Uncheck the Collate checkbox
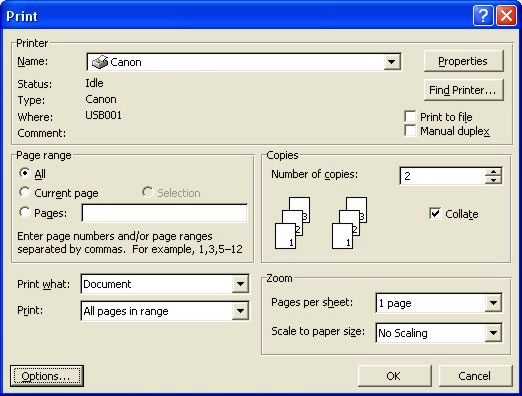Image resolution: width=522 pixels, height=396 pixels. coord(435,214)
